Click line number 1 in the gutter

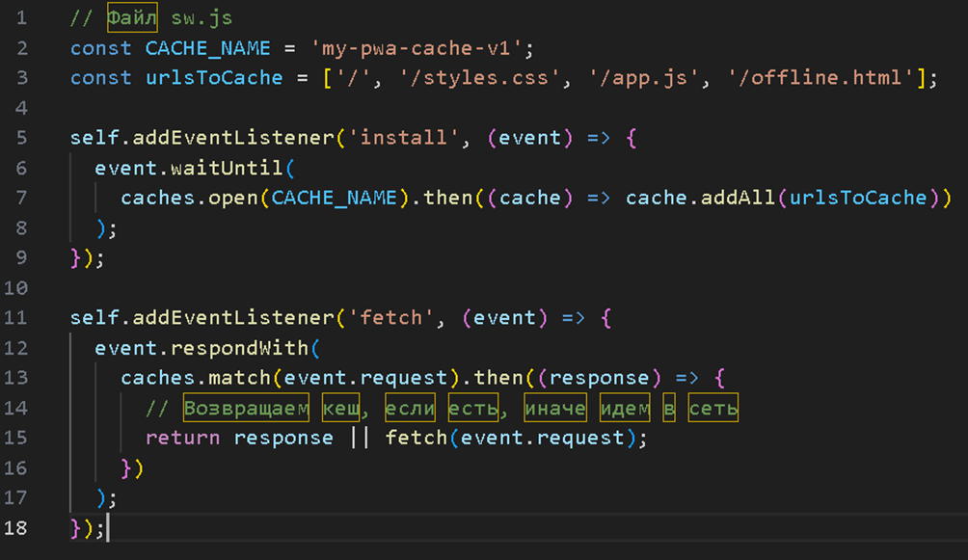click(21, 18)
